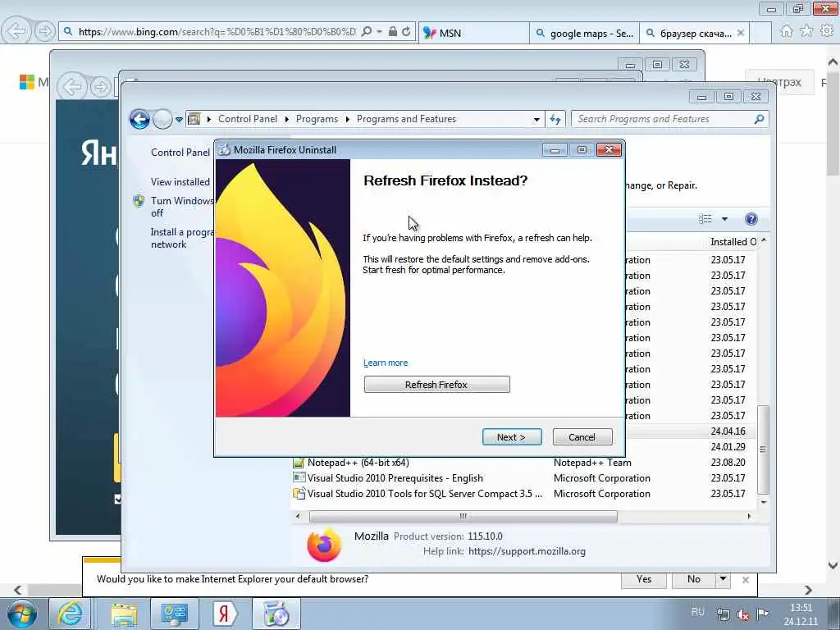
Task: Open help in Programs and Features
Action: coord(751,218)
